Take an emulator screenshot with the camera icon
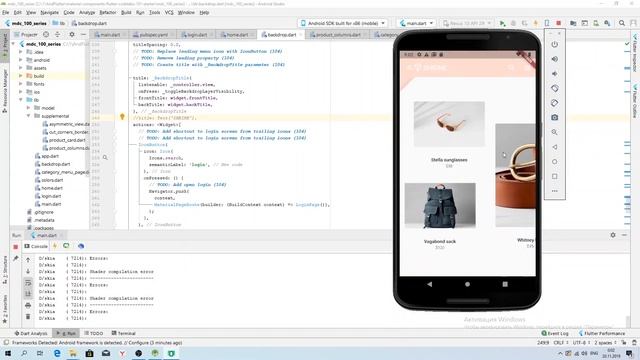This screenshot has width=640, height=360. click(x=554, y=118)
